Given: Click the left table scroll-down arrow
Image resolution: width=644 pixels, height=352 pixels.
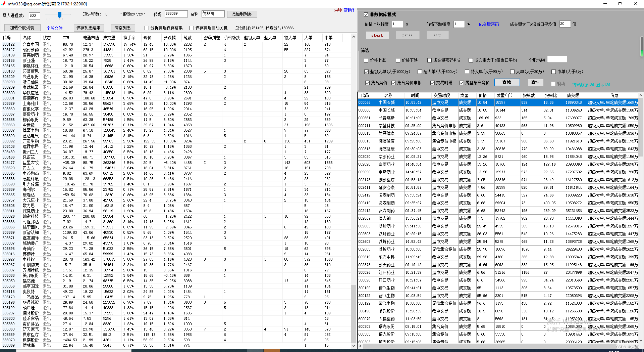Looking at the screenshot, I should pos(354,346).
